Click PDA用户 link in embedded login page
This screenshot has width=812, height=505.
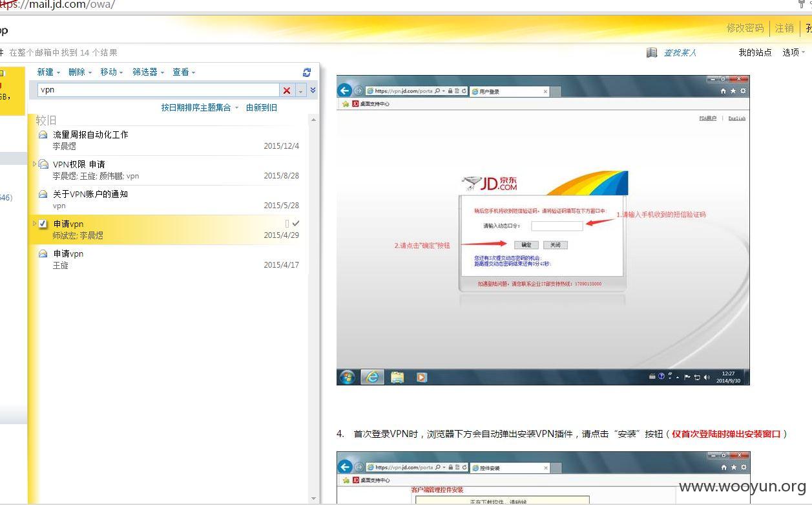(708, 118)
